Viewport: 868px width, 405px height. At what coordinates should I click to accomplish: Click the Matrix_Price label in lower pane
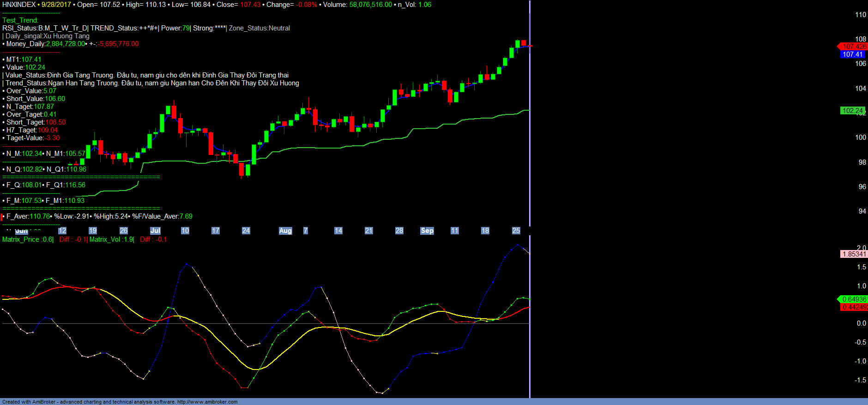(x=21, y=239)
